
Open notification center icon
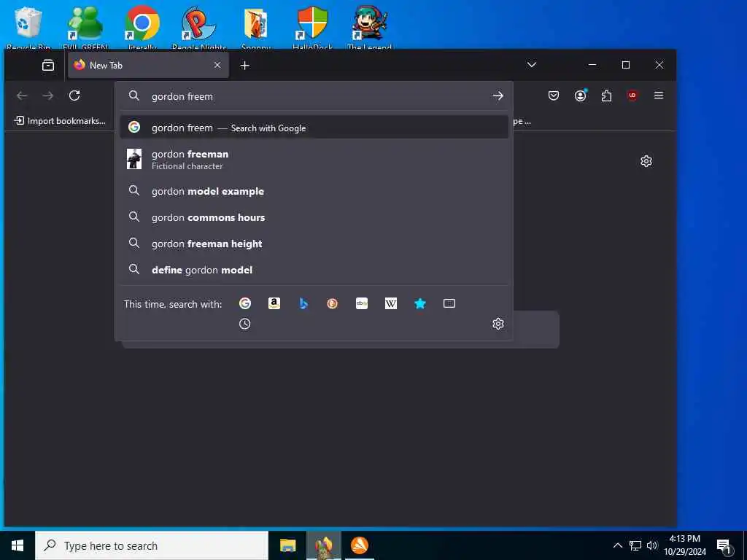[x=724, y=546]
